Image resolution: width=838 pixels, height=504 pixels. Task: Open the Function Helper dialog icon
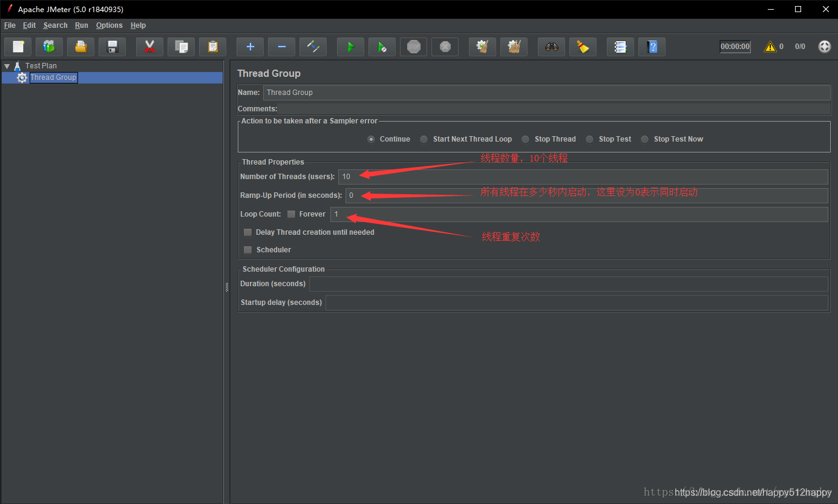click(620, 47)
